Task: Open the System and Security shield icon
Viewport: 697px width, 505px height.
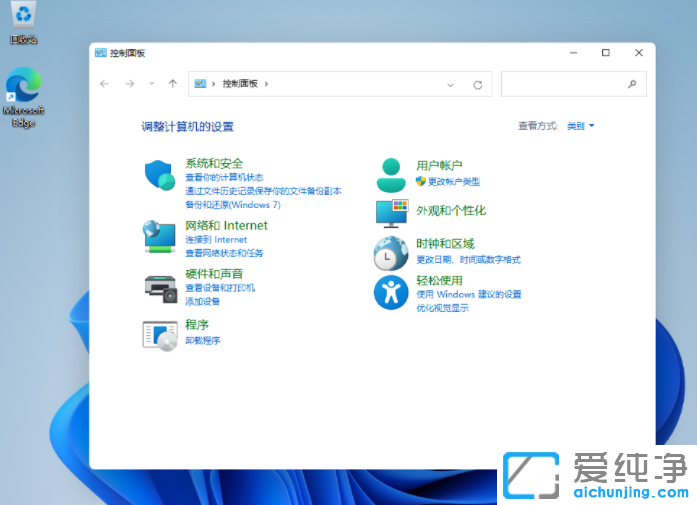Action: pos(160,175)
